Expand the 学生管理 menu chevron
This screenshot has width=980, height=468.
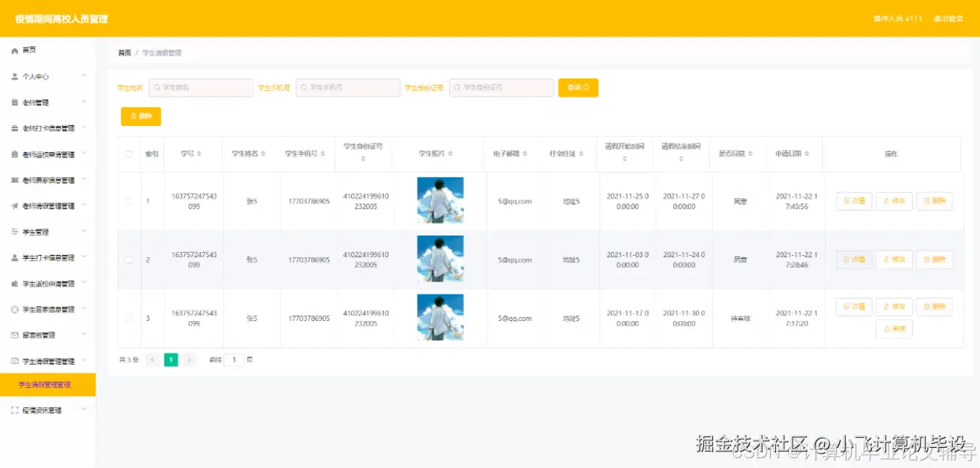coord(84,231)
